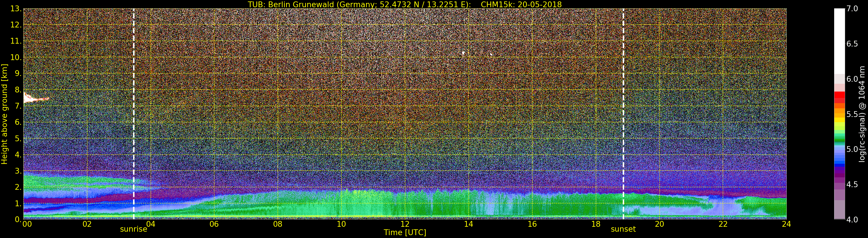The width and height of the screenshot is (868, 238).
Task: Click the time axis tick '18'
Action: tap(596, 224)
